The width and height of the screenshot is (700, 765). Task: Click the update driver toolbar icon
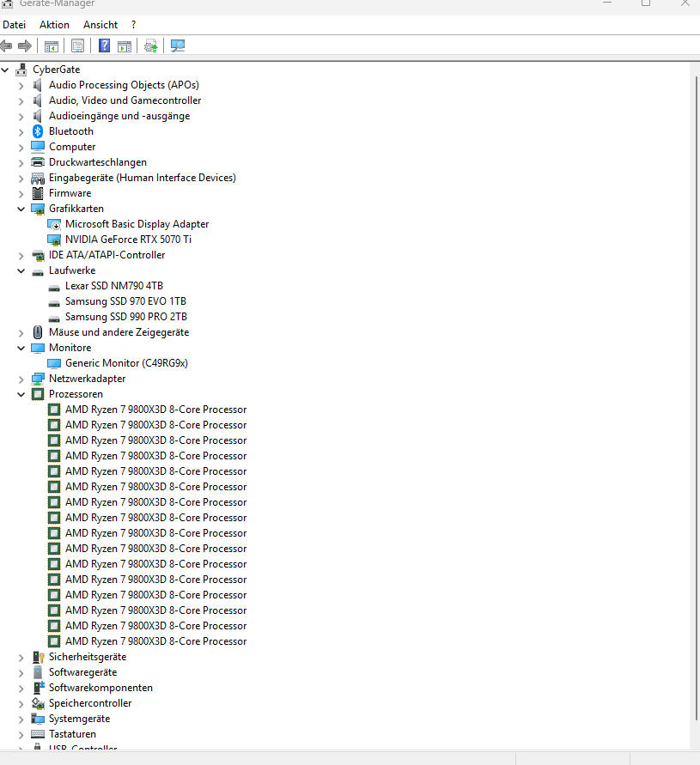tap(151, 46)
